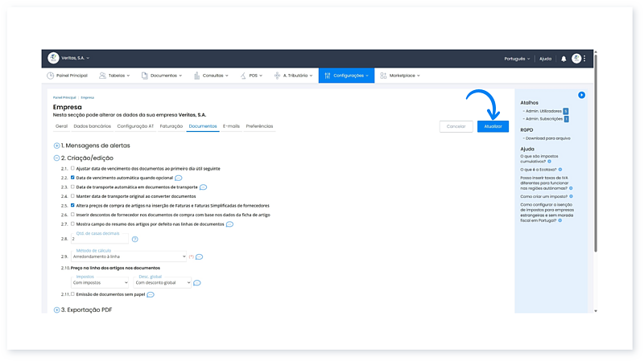Click the info bubble next to Desc. global dropdown
Viewport: 644px width, 361px height.
click(197, 283)
